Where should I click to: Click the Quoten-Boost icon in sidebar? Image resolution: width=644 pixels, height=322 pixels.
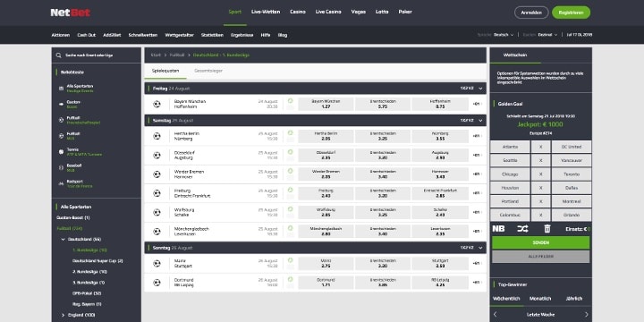coord(61,104)
